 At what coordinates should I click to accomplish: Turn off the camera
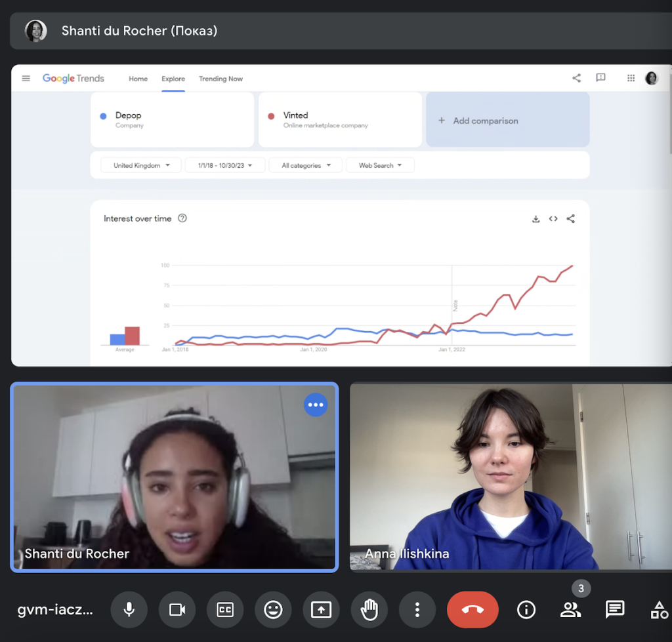pos(177,609)
